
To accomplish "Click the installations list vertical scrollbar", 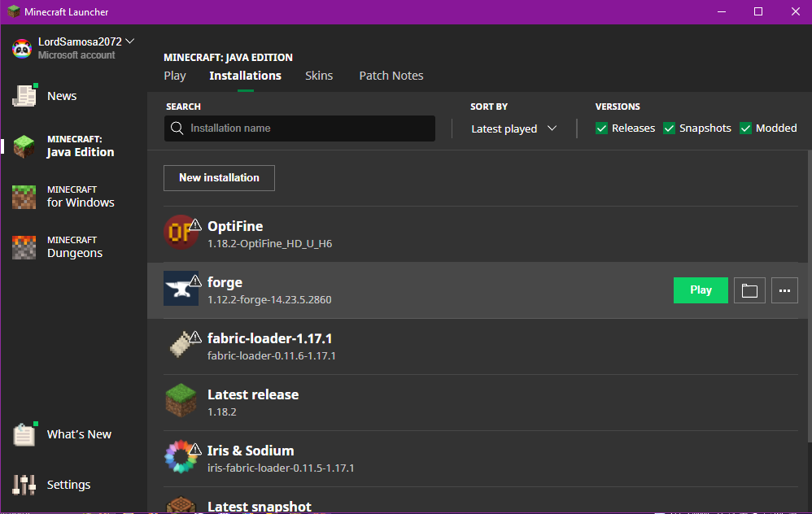I will pos(809,296).
